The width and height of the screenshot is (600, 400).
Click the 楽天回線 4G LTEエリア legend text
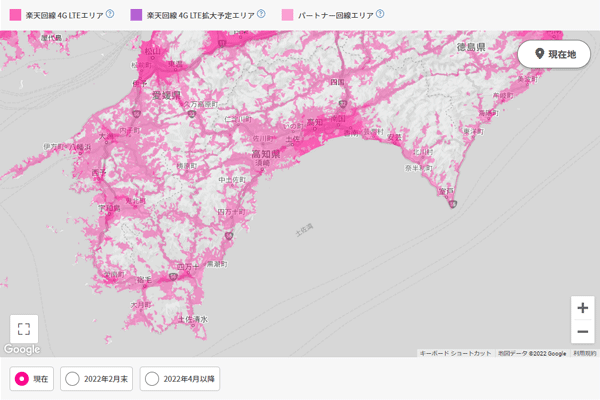(65, 15)
